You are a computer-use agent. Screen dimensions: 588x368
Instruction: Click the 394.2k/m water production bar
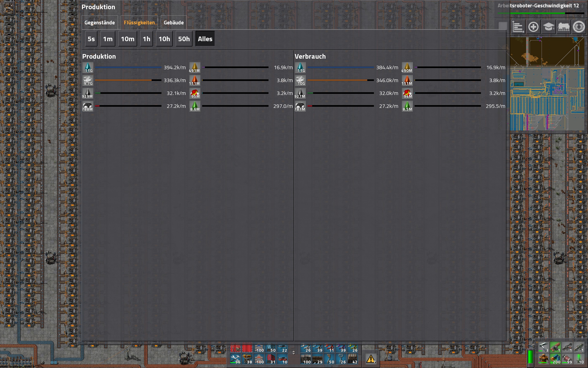[128, 67]
